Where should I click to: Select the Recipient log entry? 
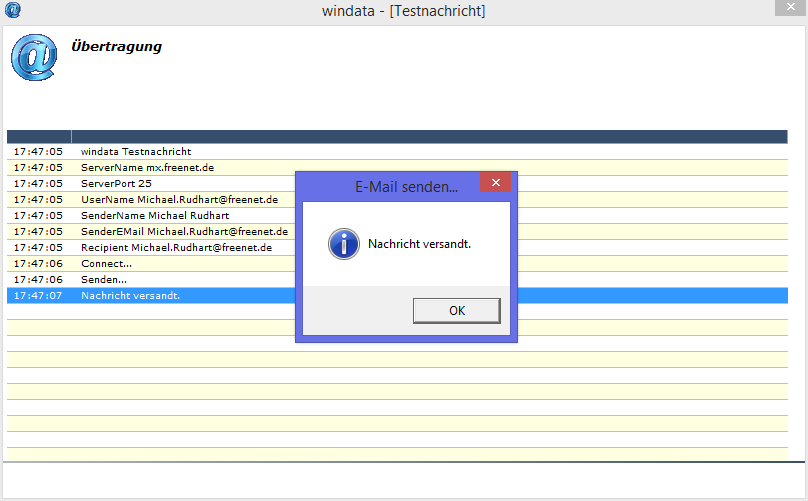point(397,247)
